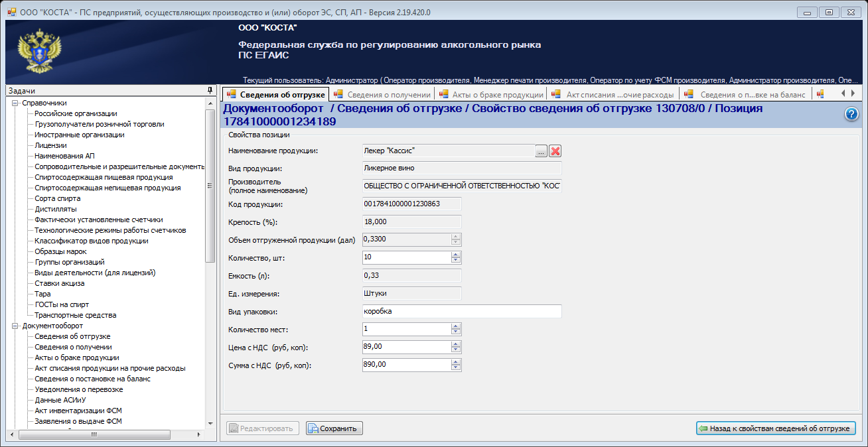The height and width of the screenshot is (447, 868).
Task: Open Уведомления о перевозке tree item
Action: (x=79, y=389)
